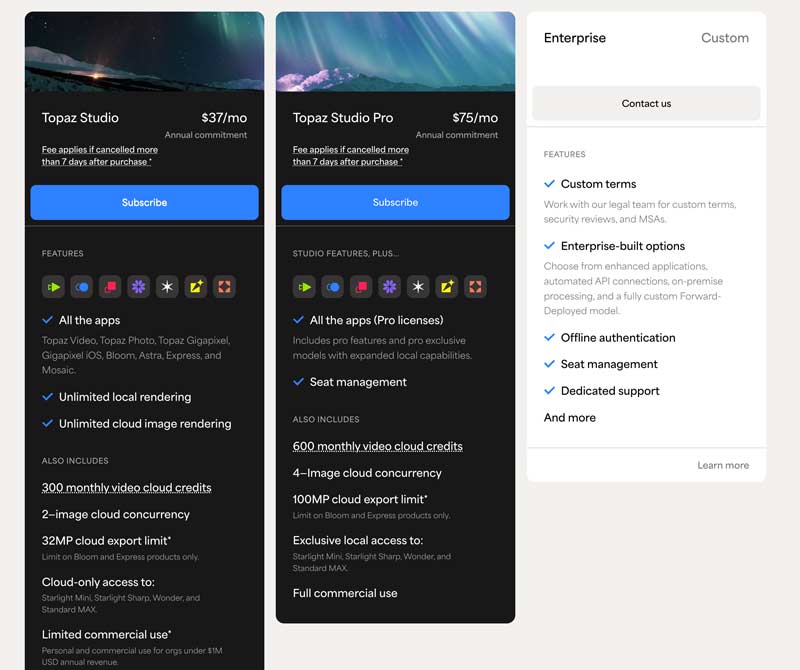Click the purple flower icon in Topaz Studio card
The image size is (800, 670).
point(139,287)
